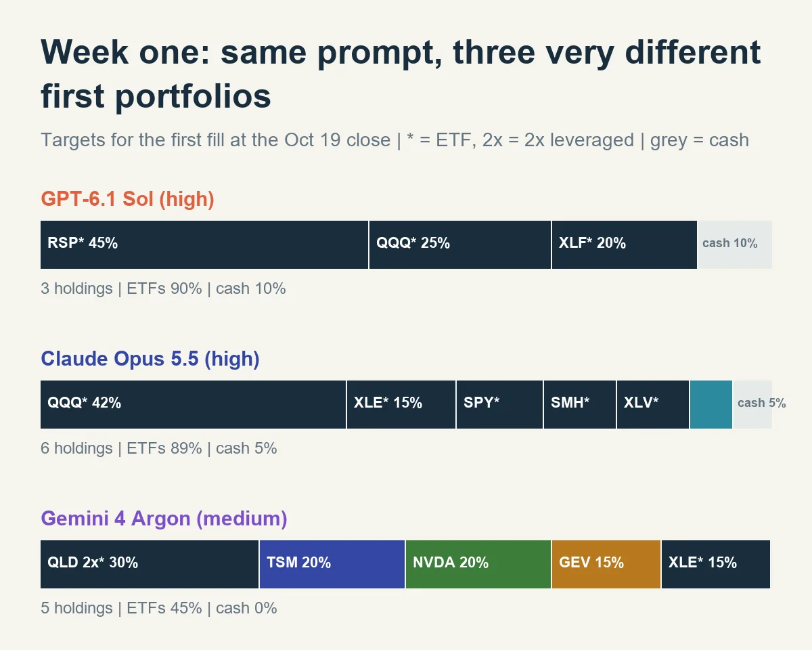Image resolution: width=812 pixels, height=650 pixels.
Task: Click the Claude Opus 5.5 (high) heading
Action: point(150,359)
